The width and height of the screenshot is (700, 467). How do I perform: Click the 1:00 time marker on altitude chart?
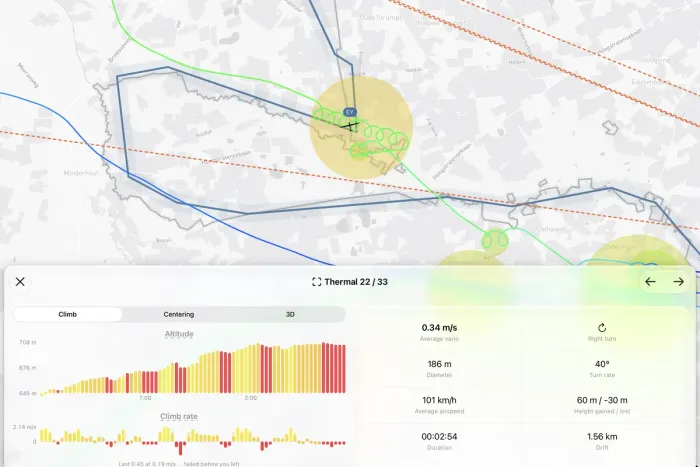pos(145,398)
